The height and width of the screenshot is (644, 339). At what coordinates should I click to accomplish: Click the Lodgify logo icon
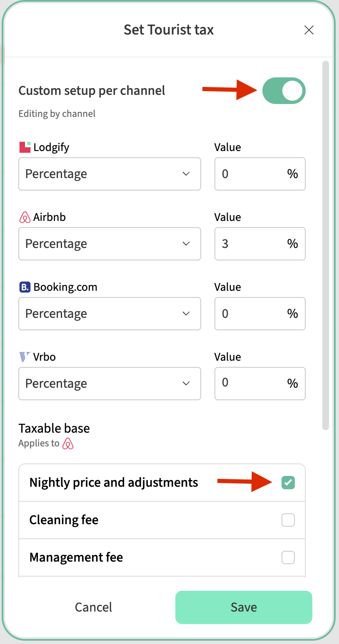click(25, 147)
